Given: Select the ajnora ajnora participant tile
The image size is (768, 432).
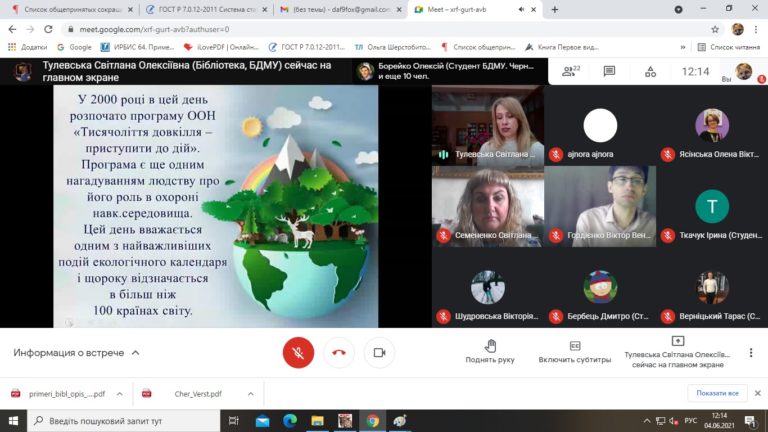Looking at the screenshot, I should coord(600,125).
